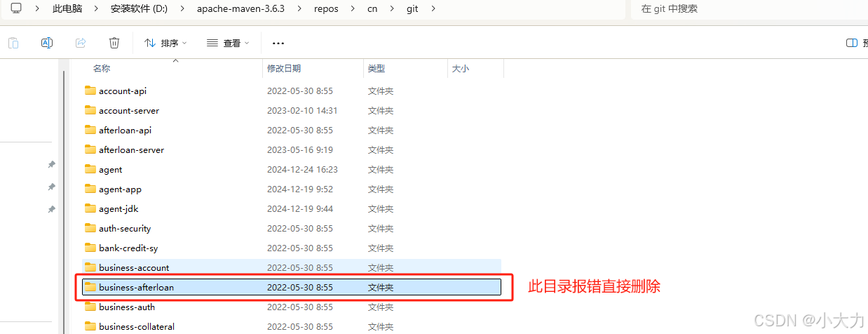Expand chevron after 安装软件 (D:) in breadcrumb

coord(183,8)
